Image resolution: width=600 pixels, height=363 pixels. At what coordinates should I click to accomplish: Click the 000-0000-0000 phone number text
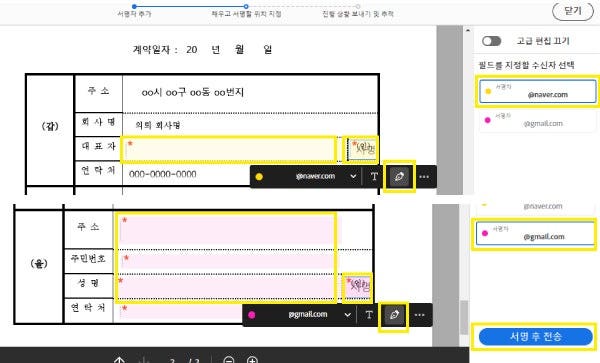[x=163, y=174]
